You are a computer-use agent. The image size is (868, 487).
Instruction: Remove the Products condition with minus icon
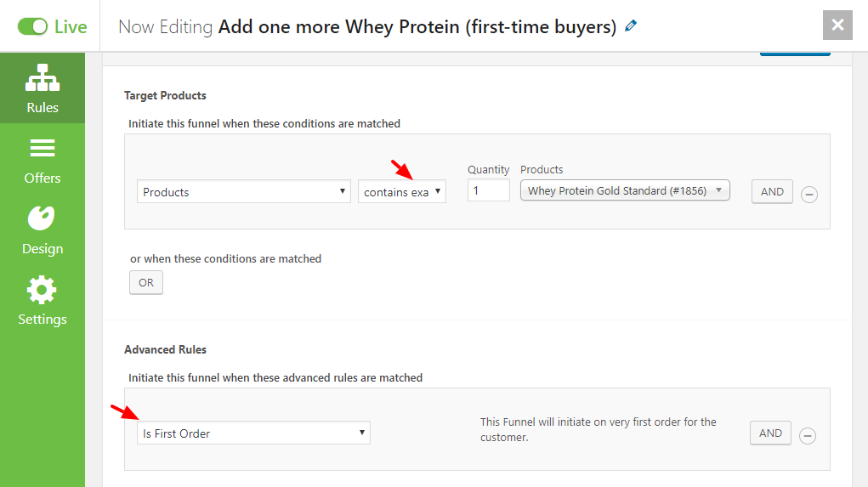(808, 195)
